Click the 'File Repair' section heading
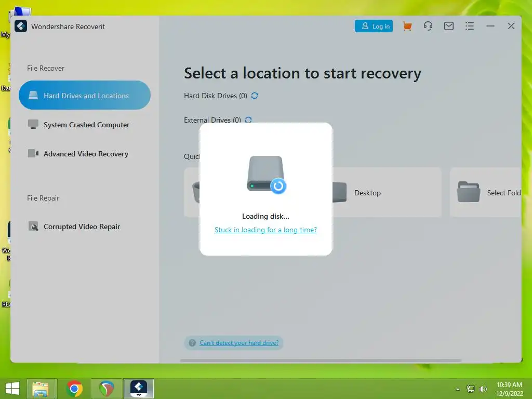The image size is (532, 399). tap(43, 198)
